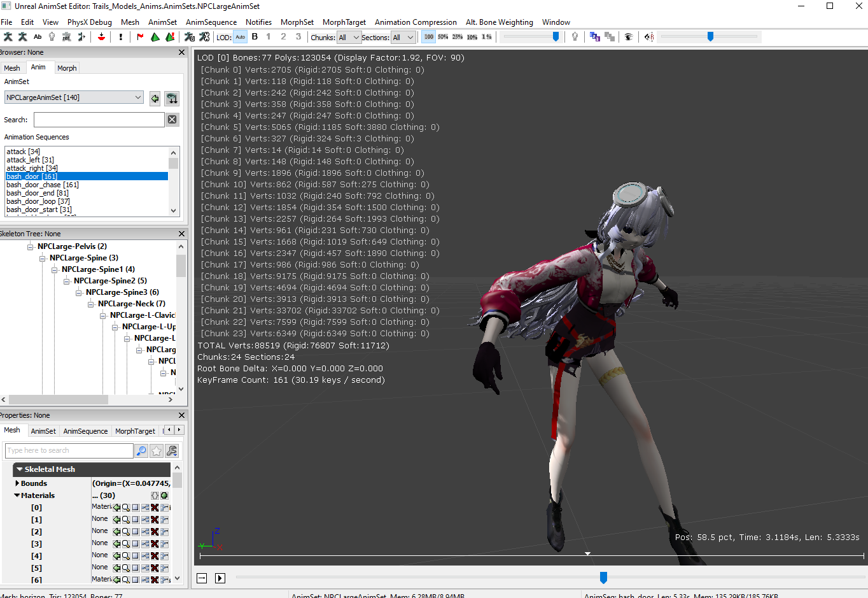Set playback speed to 25%
The image size is (868, 598).
458,37
